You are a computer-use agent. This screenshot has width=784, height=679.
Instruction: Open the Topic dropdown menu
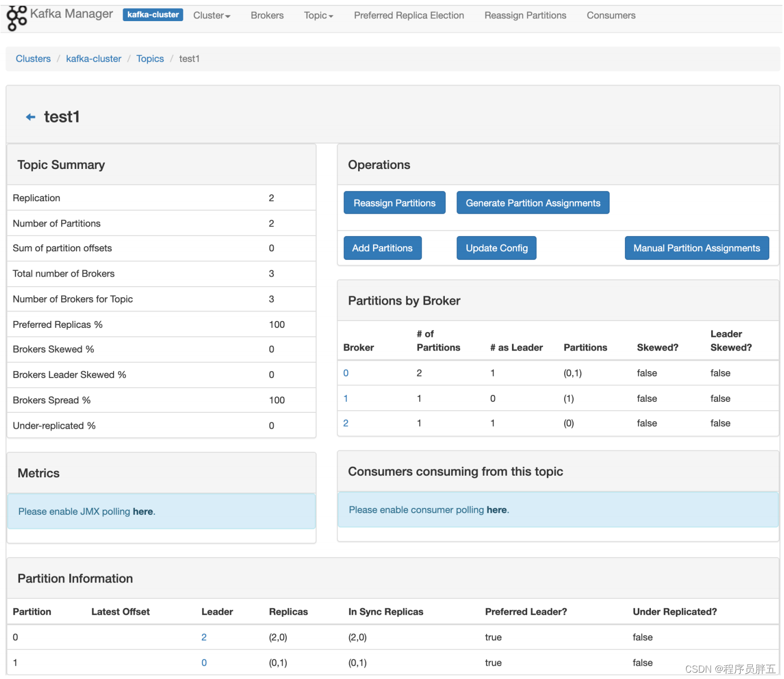tap(319, 15)
